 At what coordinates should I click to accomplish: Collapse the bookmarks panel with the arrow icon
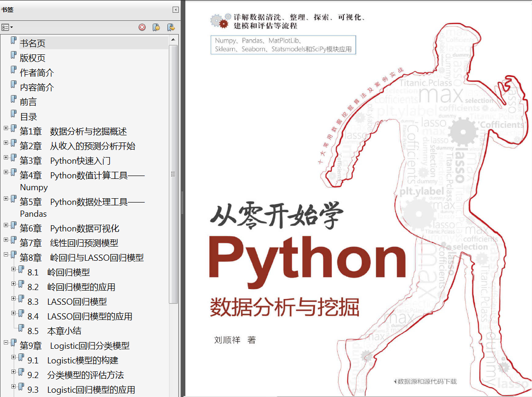[x=175, y=9]
